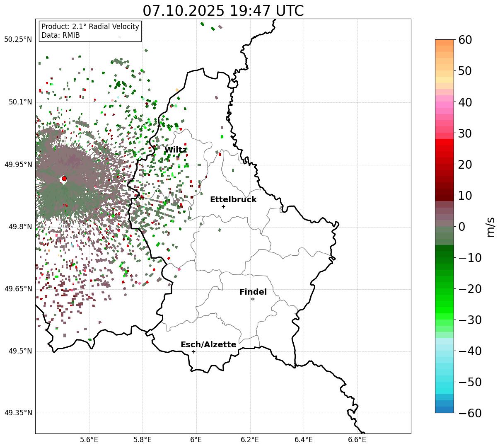This screenshot has height=448, width=500.
Task: Click the 5.8°E longitude label
Action: click(x=143, y=440)
